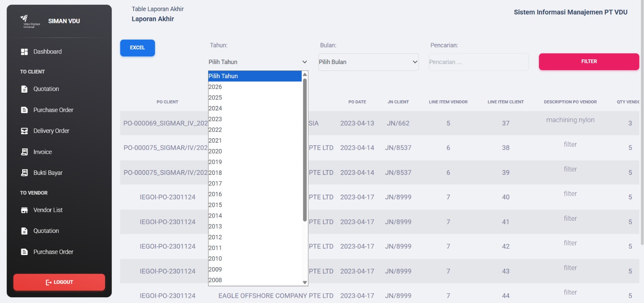The image size is (644, 303).
Task: Export the table with EXCEL button
Action: [x=137, y=48]
